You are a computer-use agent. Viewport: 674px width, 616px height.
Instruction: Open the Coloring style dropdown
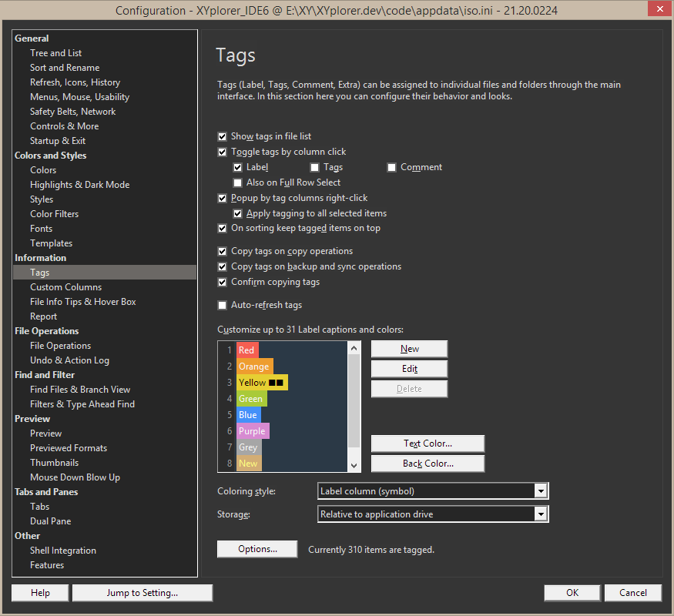[x=433, y=490]
